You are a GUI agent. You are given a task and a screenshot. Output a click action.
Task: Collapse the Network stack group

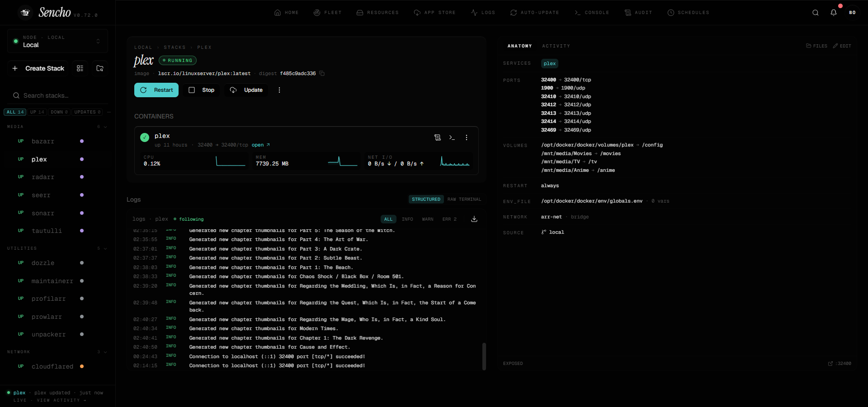(57, 352)
